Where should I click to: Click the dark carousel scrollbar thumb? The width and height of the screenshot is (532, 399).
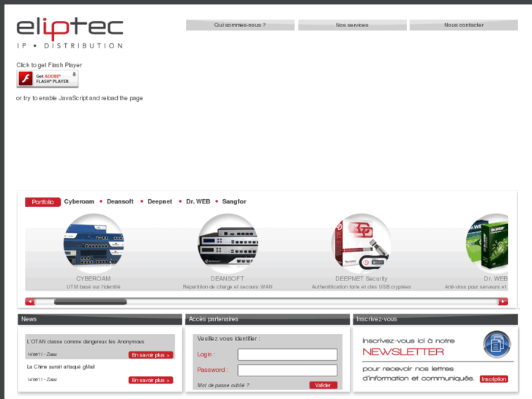coord(91,302)
